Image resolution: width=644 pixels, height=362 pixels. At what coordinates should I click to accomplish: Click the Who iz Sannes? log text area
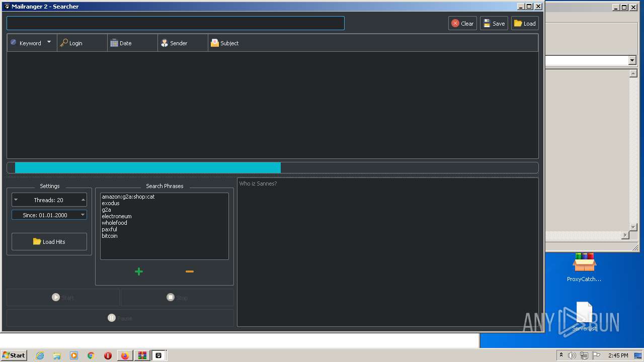pos(387,252)
